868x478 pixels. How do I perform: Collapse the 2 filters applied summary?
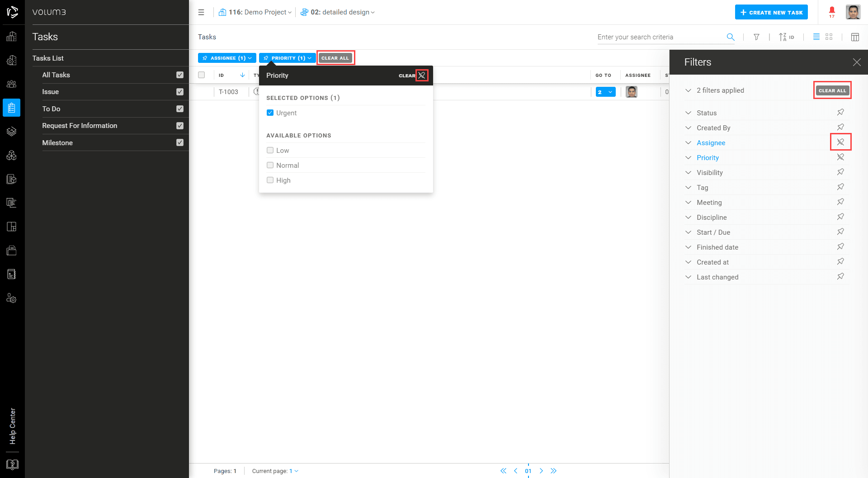pos(688,90)
